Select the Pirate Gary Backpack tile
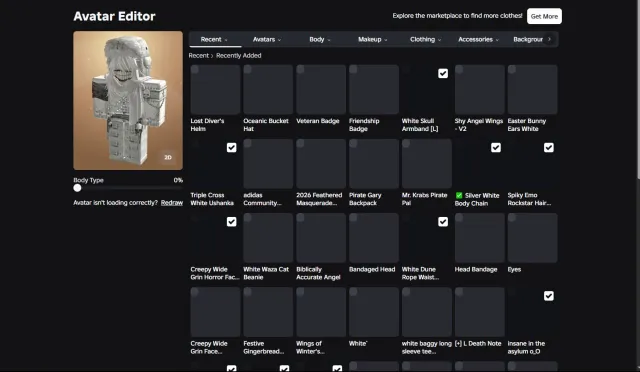 (x=374, y=164)
